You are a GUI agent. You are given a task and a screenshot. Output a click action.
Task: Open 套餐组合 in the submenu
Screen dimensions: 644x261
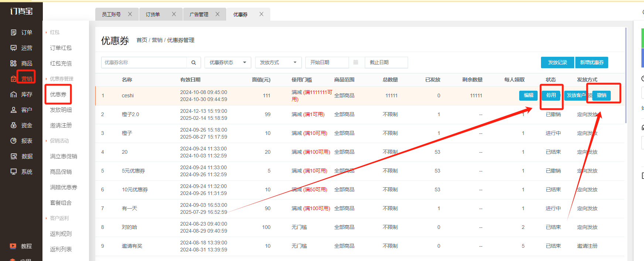tap(61, 203)
